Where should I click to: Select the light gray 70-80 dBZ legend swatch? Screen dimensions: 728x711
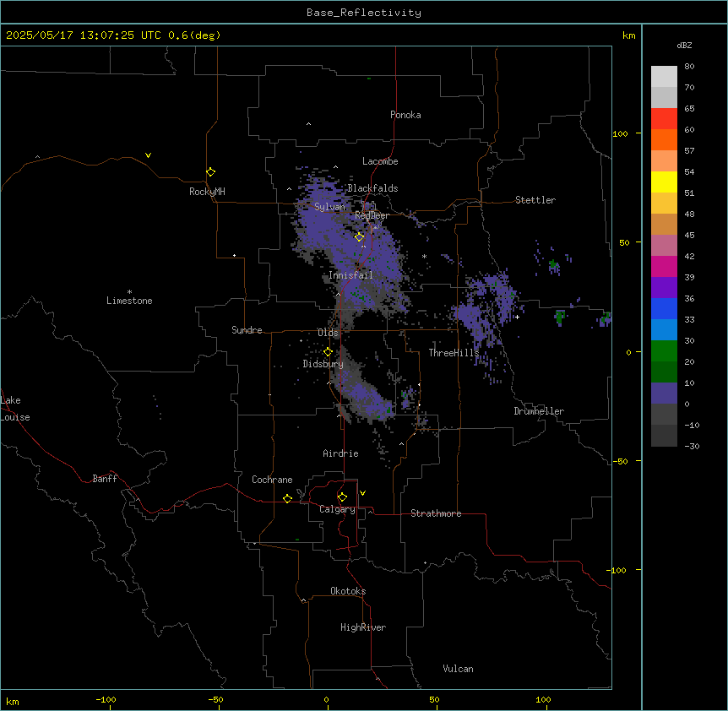664,77
